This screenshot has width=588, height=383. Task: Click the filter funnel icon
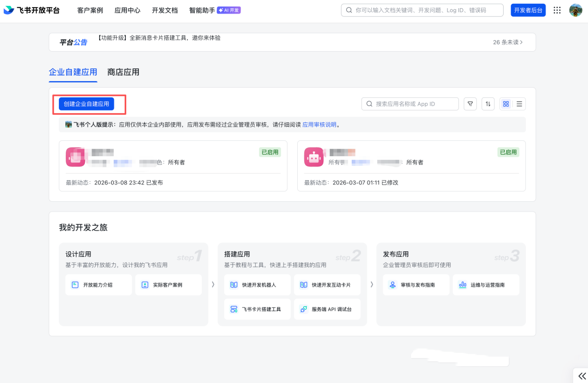point(470,104)
